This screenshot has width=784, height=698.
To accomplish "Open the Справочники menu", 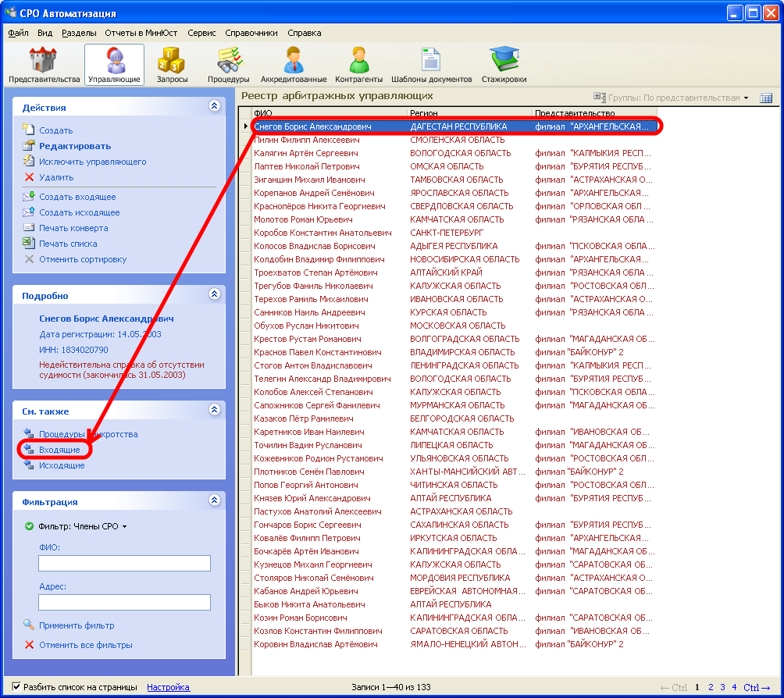I will click(x=251, y=33).
